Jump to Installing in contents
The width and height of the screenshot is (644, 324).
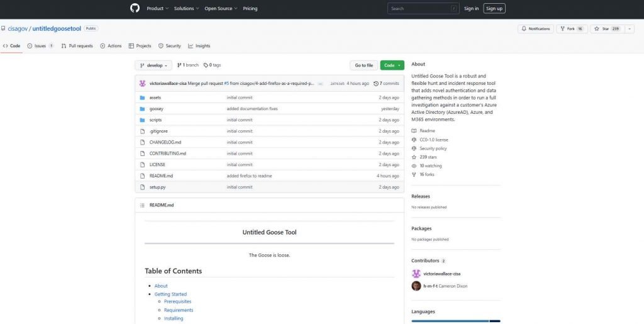click(x=174, y=318)
